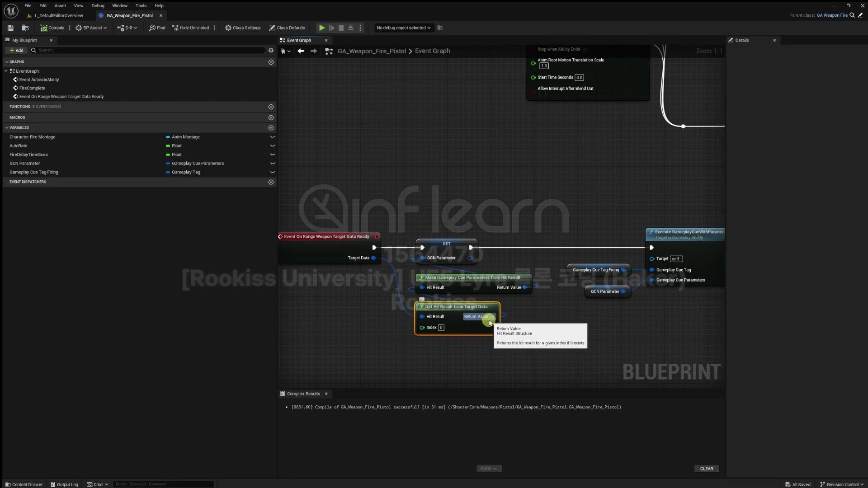The image size is (868, 488).
Task: Click the Browse to asset icon
Action: pos(25,28)
